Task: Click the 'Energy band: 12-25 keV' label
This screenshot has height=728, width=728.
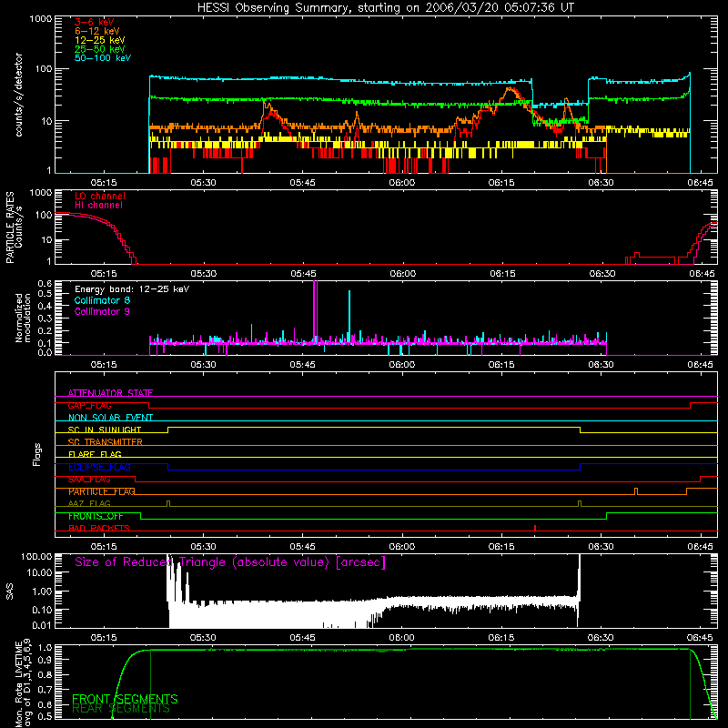Action: pos(132,289)
